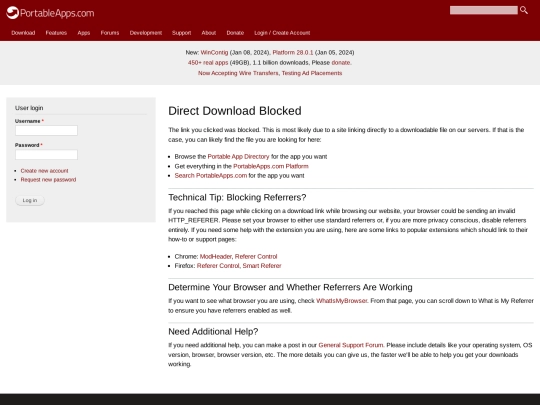This screenshot has width=540, height=405.
Task: Open the About menu item
Action: (209, 33)
